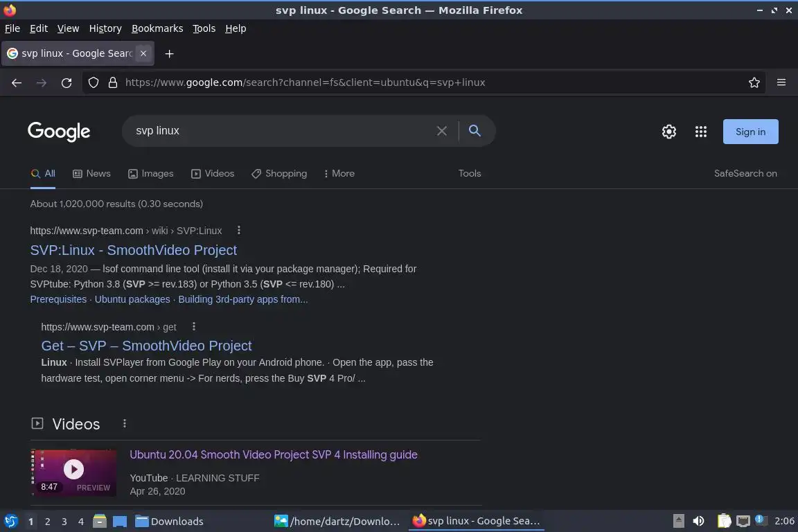This screenshot has width=798, height=532.
Task: Expand the More search categories
Action: 339,174
